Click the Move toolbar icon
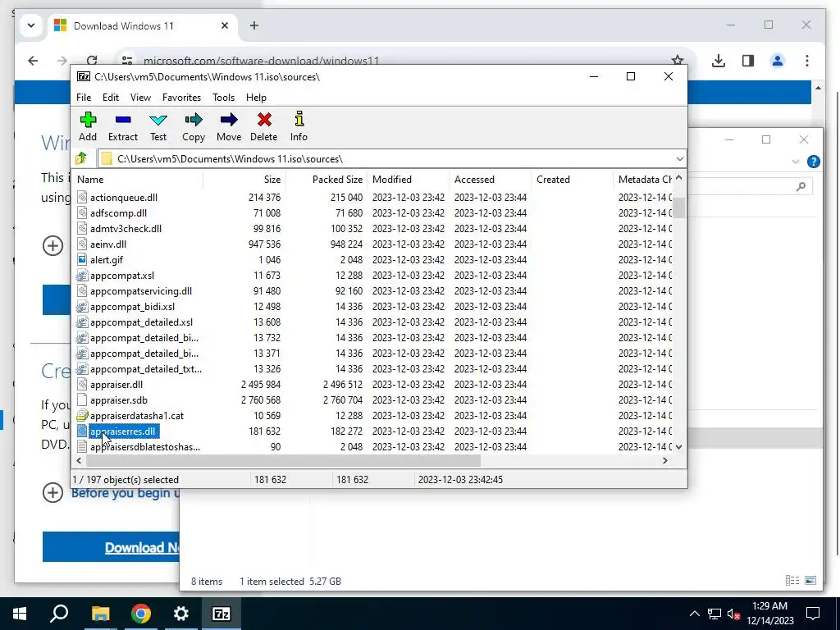Image resolution: width=840 pixels, height=630 pixels. pyautogui.click(x=229, y=126)
